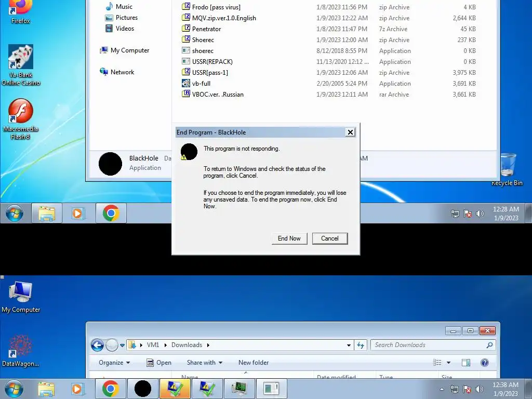Screen dimensions: 532x399
Task: Click Cancel in the End Program dialog
Action: coord(330,238)
